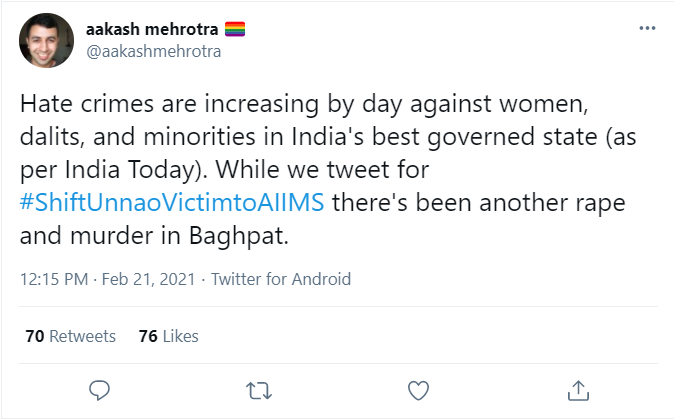Screen dimensions: 674x419
Task: Retweet this tweet using retweet icon
Action: point(258,388)
